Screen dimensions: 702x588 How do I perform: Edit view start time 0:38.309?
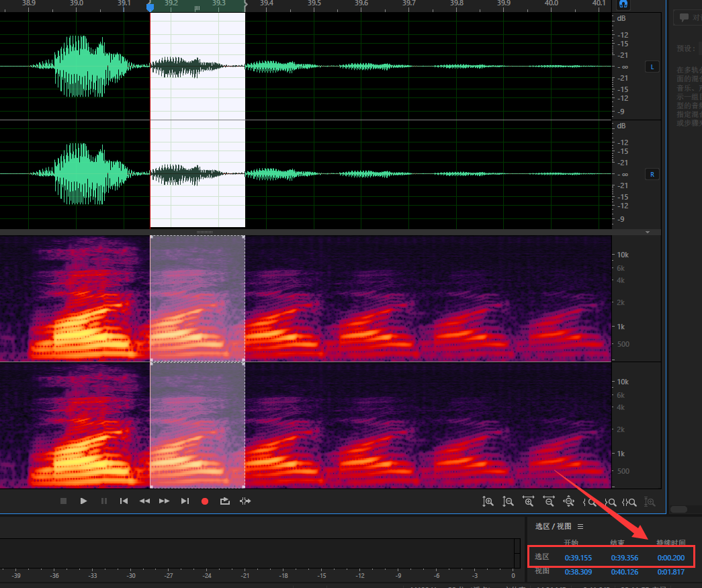(578, 572)
